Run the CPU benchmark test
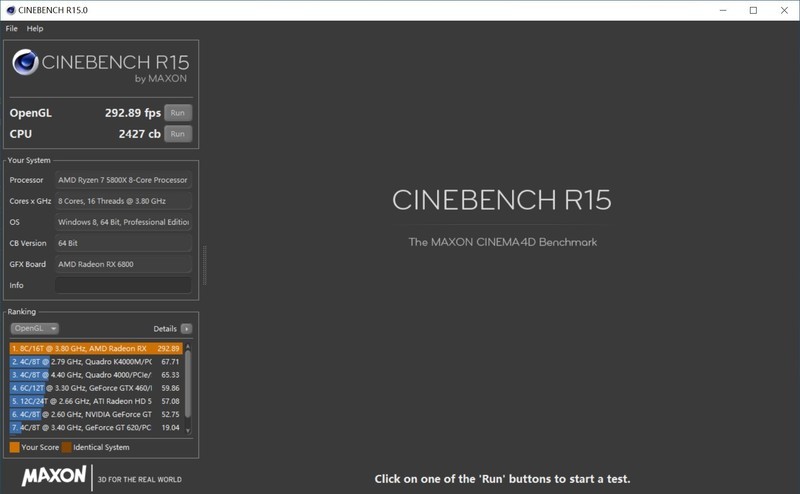 pos(178,134)
